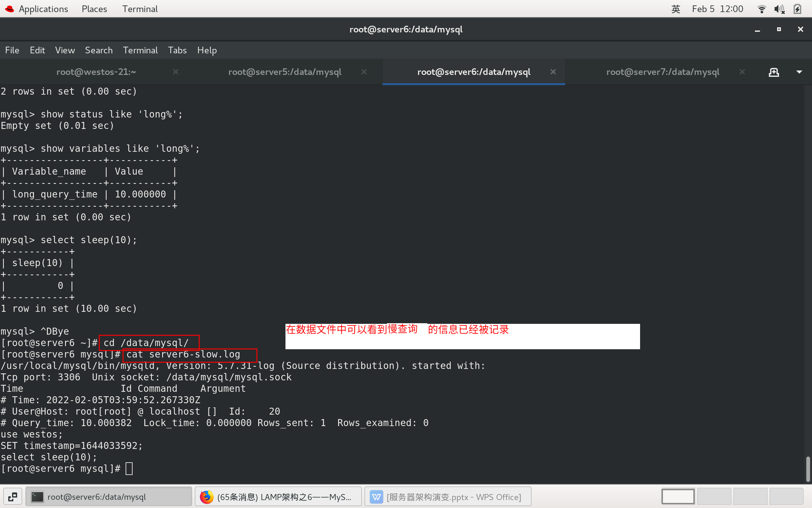This screenshot has height=508, width=812.
Task: Click the 'Variable_name' column header
Action: pos(49,172)
